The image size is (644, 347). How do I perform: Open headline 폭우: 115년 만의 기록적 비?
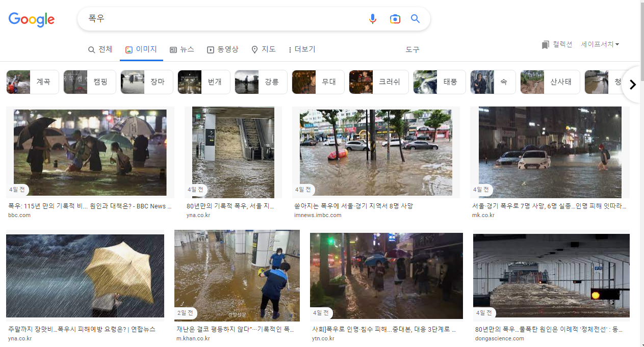pyautogui.click(x=90, y=206)
